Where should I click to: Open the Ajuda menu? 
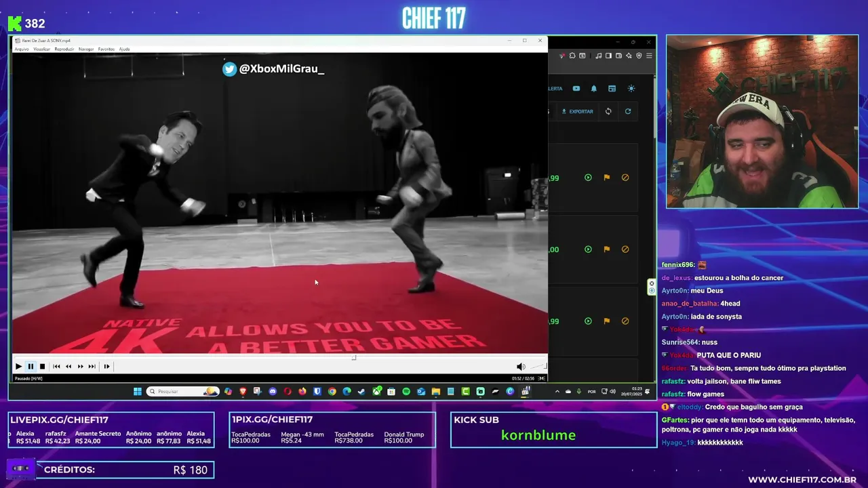pyautogui.click(x=124, y=49)
